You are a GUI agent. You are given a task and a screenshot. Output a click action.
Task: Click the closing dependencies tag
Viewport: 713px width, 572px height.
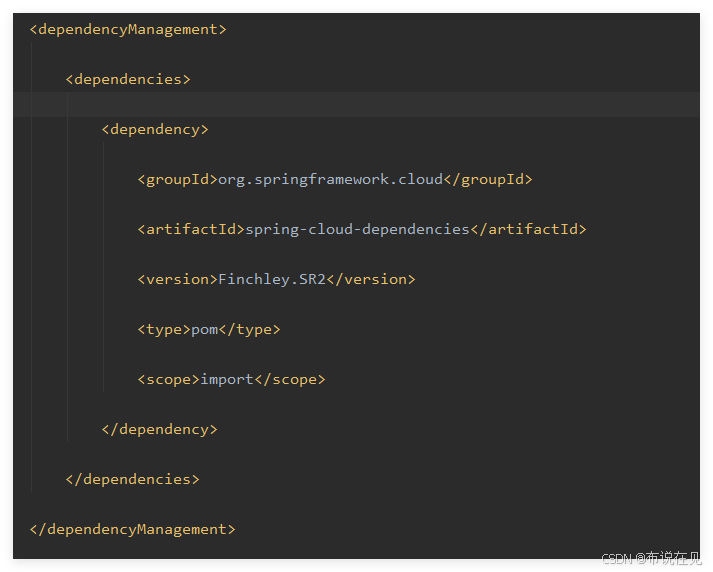132,480
